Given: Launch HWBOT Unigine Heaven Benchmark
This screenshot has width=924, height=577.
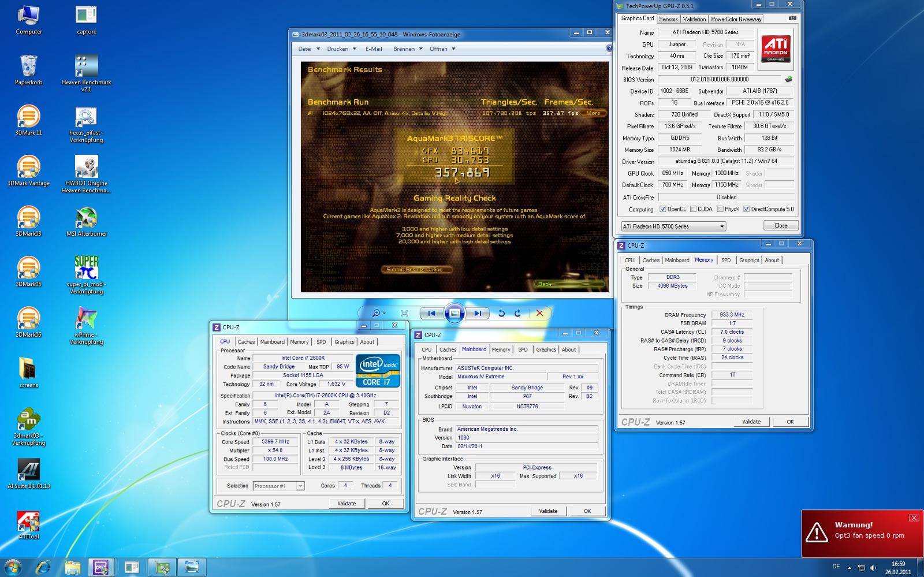Looking at the screenshot, I should 86,174.
